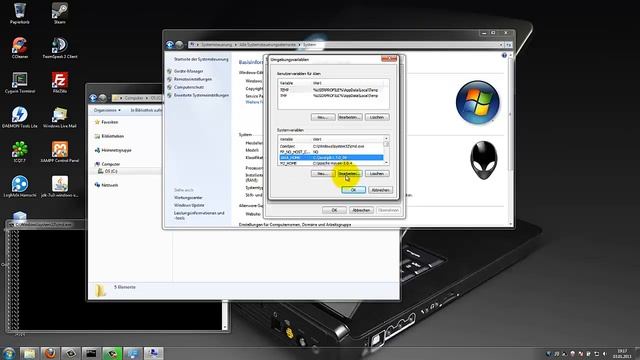This screenshot has height=360, width=640.
Task: Click the volume icon in system tray
Action: pos(604,354)
